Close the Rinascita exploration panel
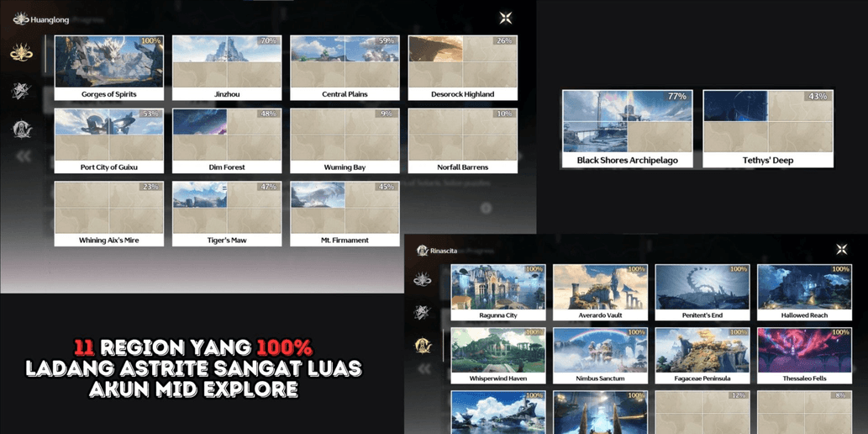The image size is (868, 434). pyautogui.click(x=841, y=250)
